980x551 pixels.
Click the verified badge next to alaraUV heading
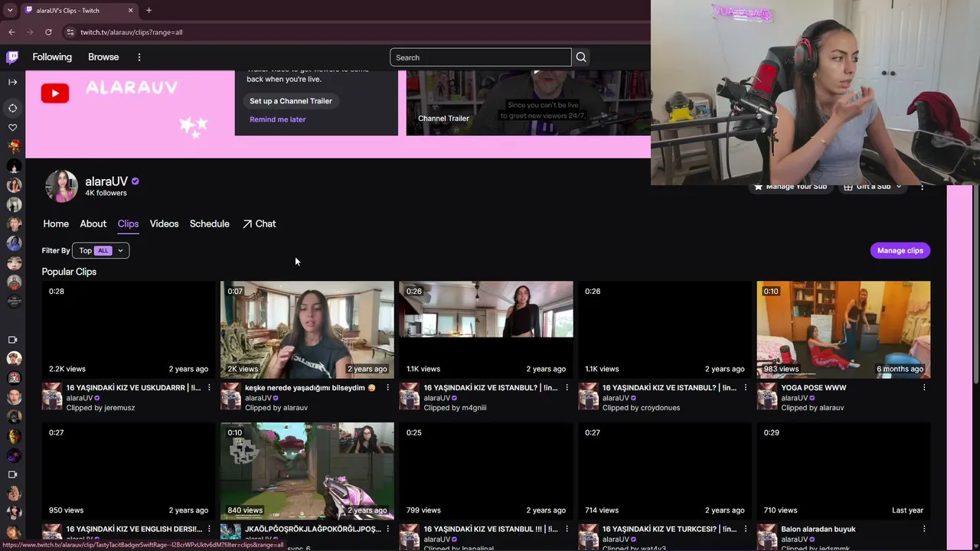(135, 181)
